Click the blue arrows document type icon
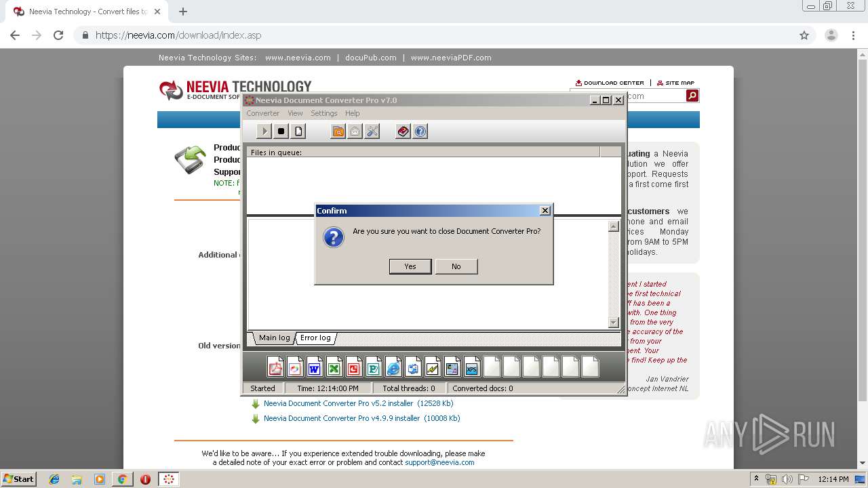Image resolution: width=868 pixels, height=488 pixels. click(413, 367)
